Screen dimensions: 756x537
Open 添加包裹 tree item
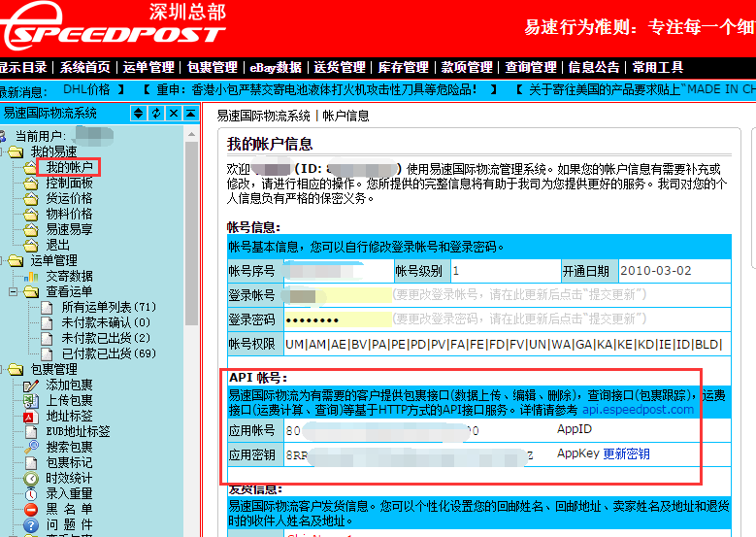70,385
